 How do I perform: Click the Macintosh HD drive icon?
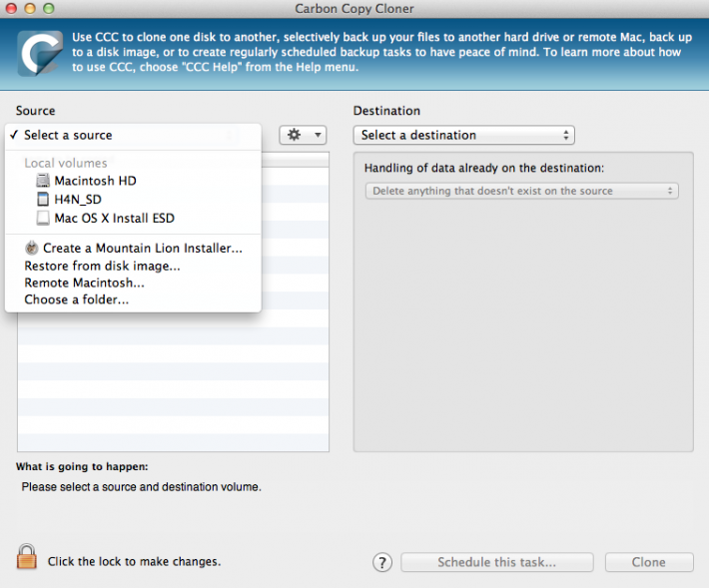point(43,181)
